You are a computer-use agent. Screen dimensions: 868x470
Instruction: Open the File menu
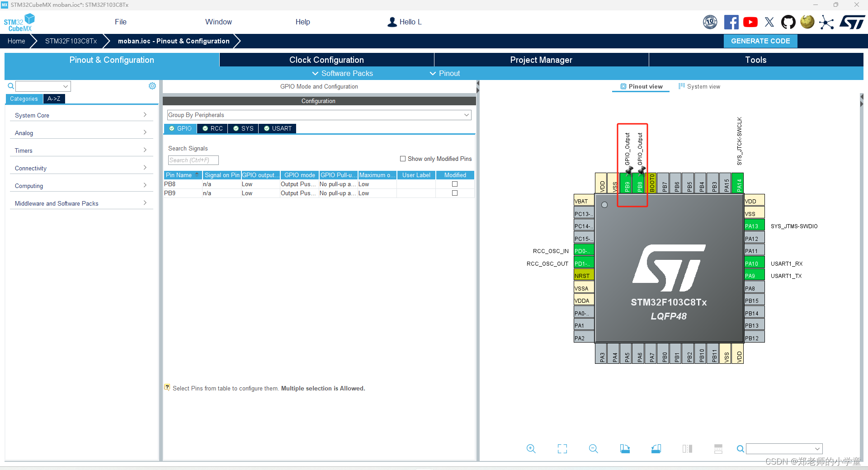coord(121,22)
